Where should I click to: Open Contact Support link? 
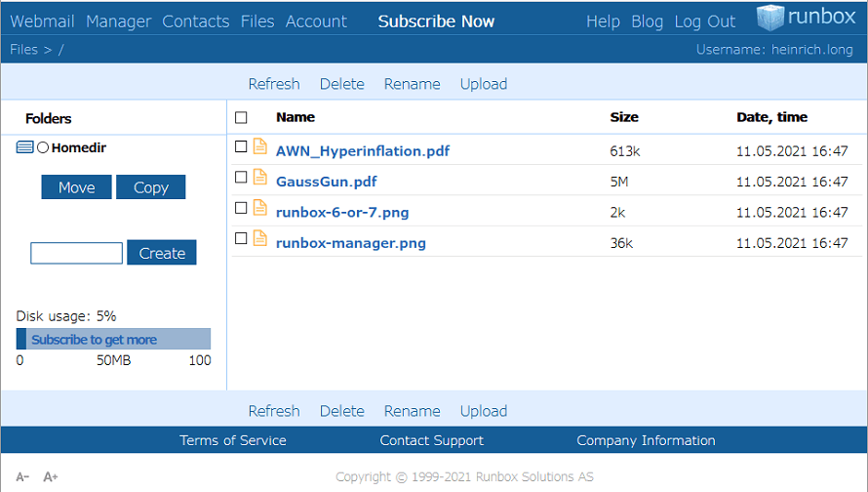[431, 440]
